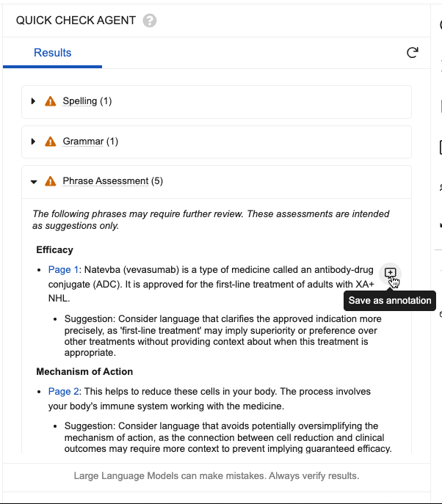Click the Grammar (1) label

tap(90, 142)
